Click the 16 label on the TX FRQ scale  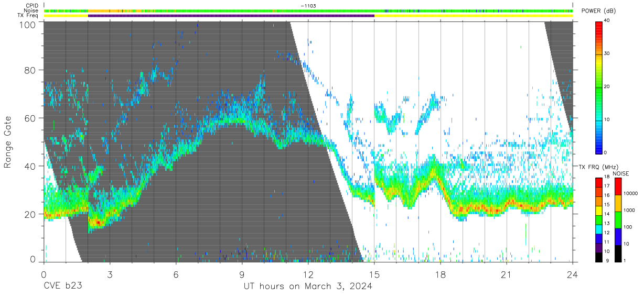[607, 195]
